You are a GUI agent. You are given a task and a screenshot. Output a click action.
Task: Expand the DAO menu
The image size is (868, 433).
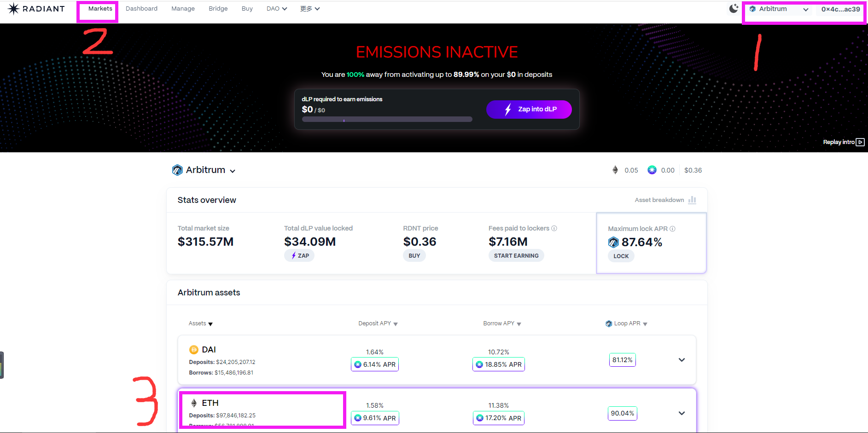(x=277, y=9)
